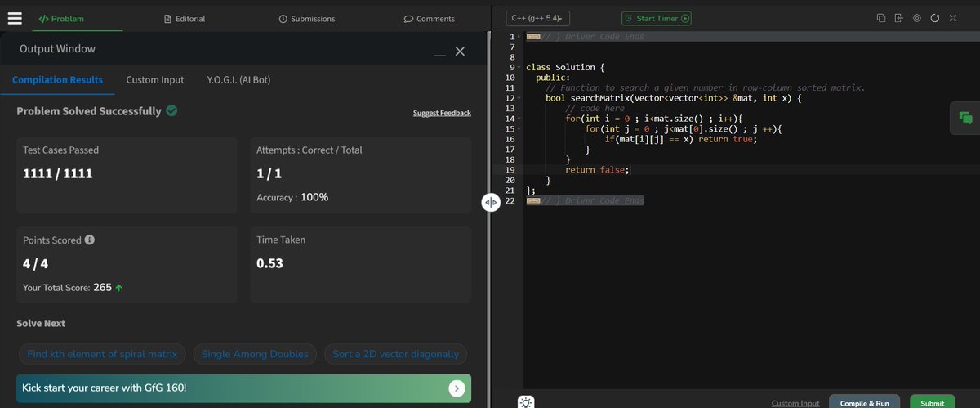980x408 pixels.
Task: Open the Y.O.G.I. (AI Bot) tab
Action: point(238,80)
